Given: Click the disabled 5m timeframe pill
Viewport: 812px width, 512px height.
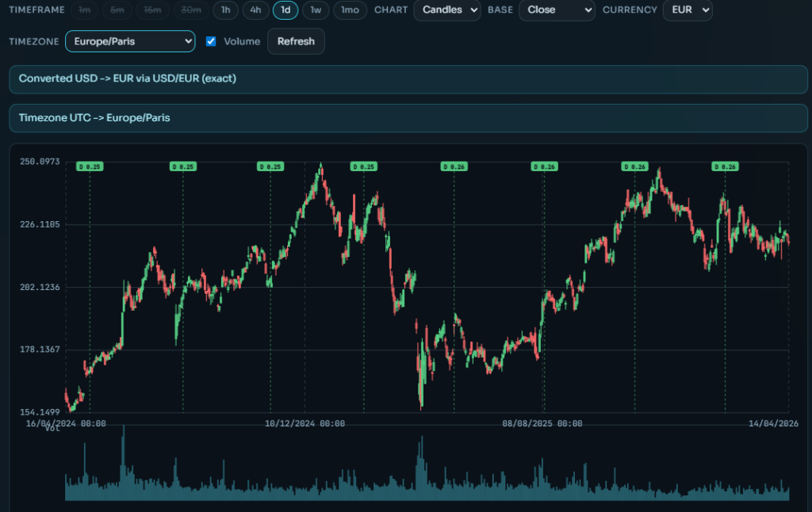Looking at the screenshot, I should (x=117, y=10).
